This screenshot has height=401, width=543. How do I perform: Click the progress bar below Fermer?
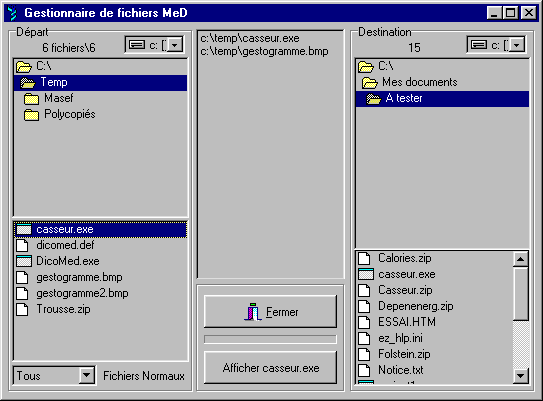[270, 339]
